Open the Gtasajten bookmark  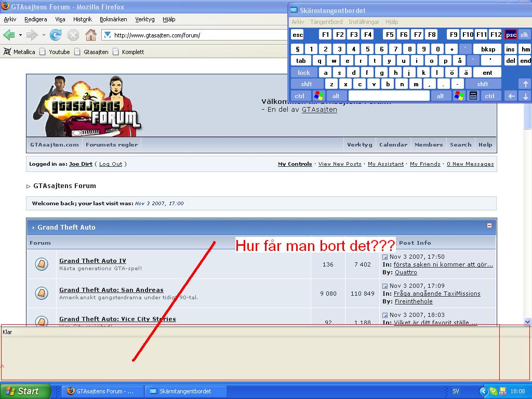click(91, 52)
